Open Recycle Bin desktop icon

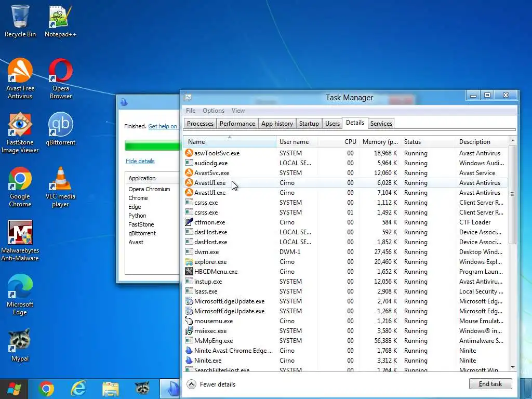tap(20, 20)
